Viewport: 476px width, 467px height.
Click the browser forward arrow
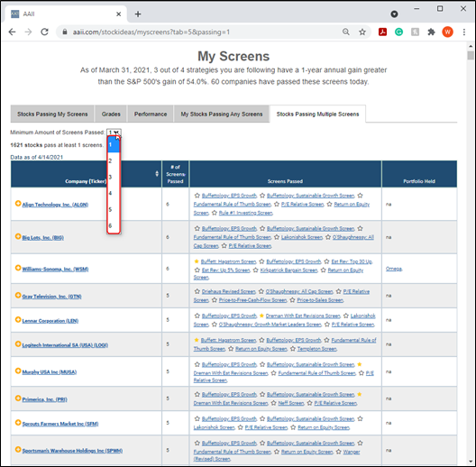click(28, 32)
